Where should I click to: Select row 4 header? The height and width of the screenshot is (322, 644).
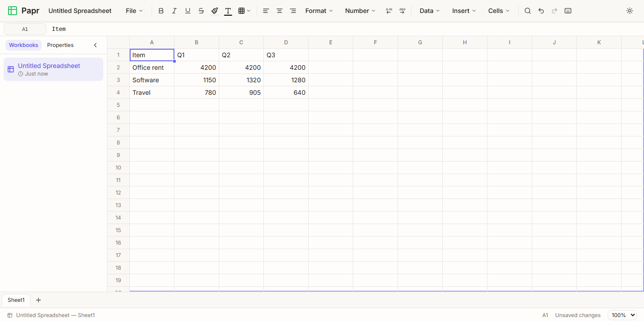click(119, 93)
